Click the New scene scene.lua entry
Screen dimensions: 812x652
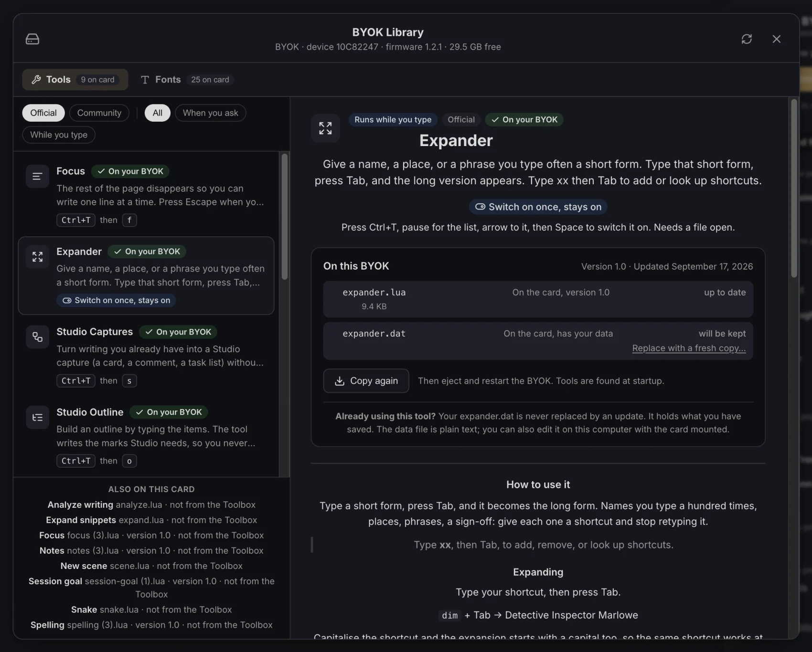[151, 566]
